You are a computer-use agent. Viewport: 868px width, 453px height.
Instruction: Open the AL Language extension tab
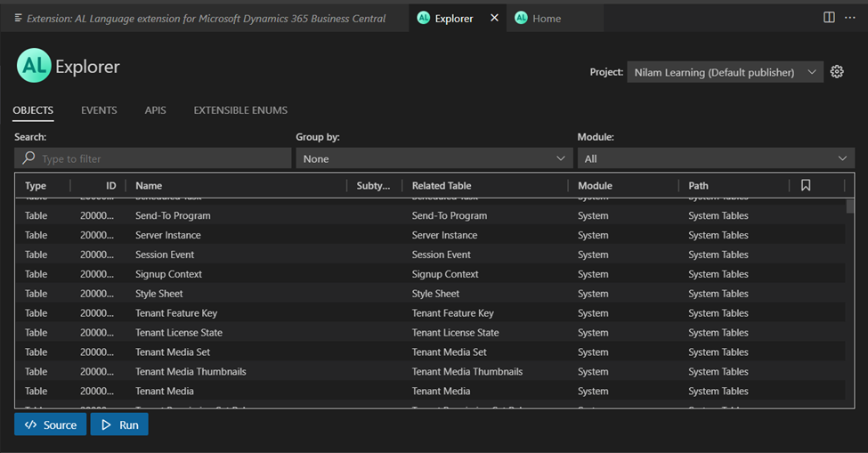coord(205,18)
